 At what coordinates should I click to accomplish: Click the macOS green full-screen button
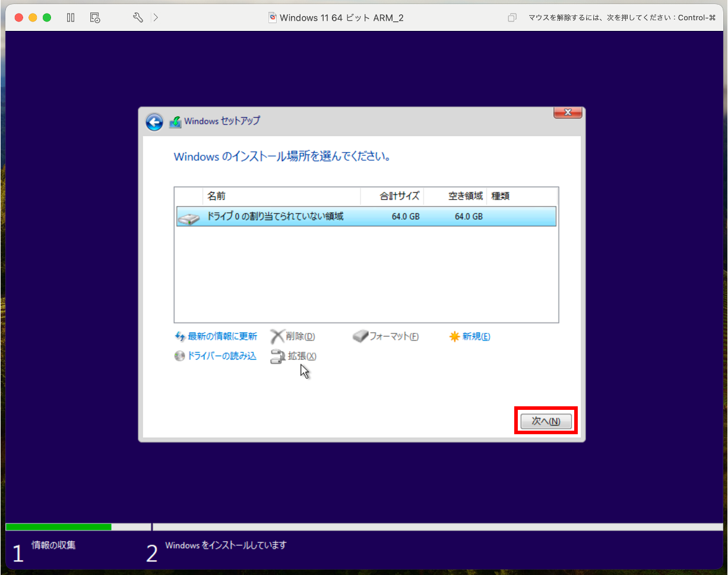click(x=47, y=18)
